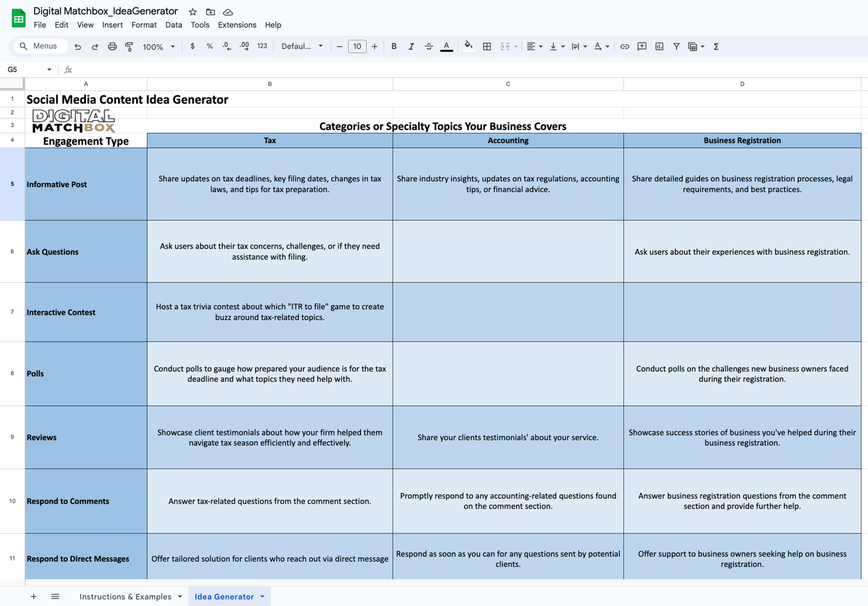Click the filter views table icon
Screen dimensions: 868x606
(x=692, y=46)
